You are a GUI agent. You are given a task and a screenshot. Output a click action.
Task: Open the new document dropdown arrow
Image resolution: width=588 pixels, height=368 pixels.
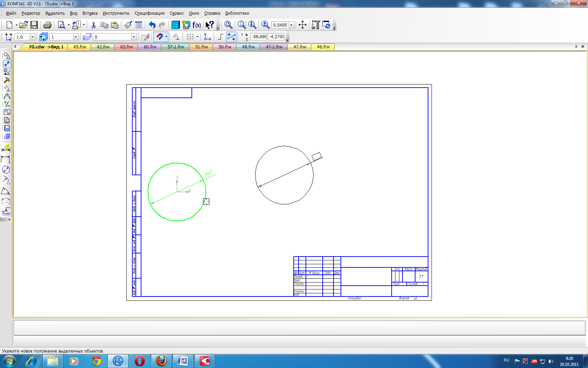[x=16, y=25]
